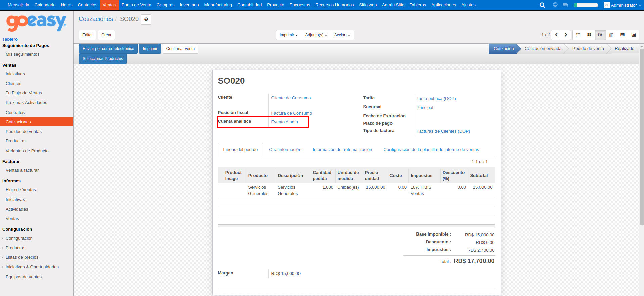Switch to graph view icon
The width and height of the screenshot is (644, 296).
pyautogui.click(x=634, y=35)
